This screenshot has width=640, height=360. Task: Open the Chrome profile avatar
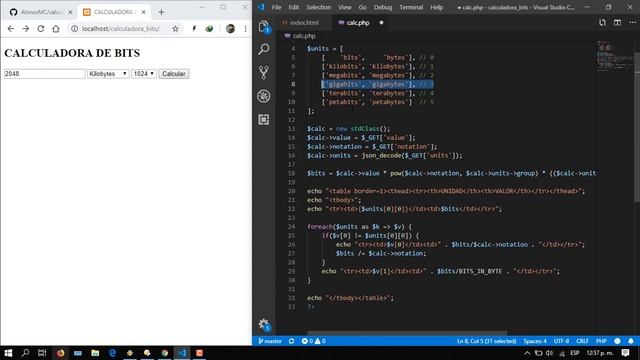(230, 29)
